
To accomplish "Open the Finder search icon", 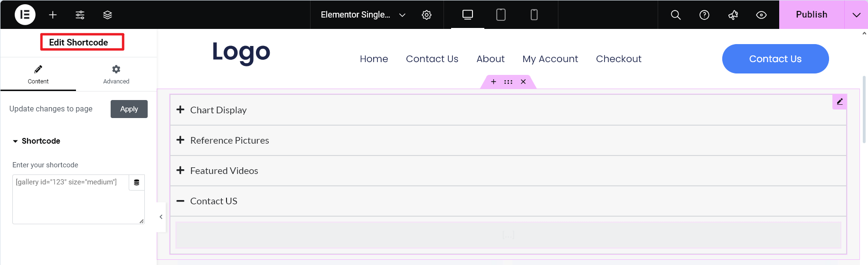I will pyautogui.click(x=676, y=15).
